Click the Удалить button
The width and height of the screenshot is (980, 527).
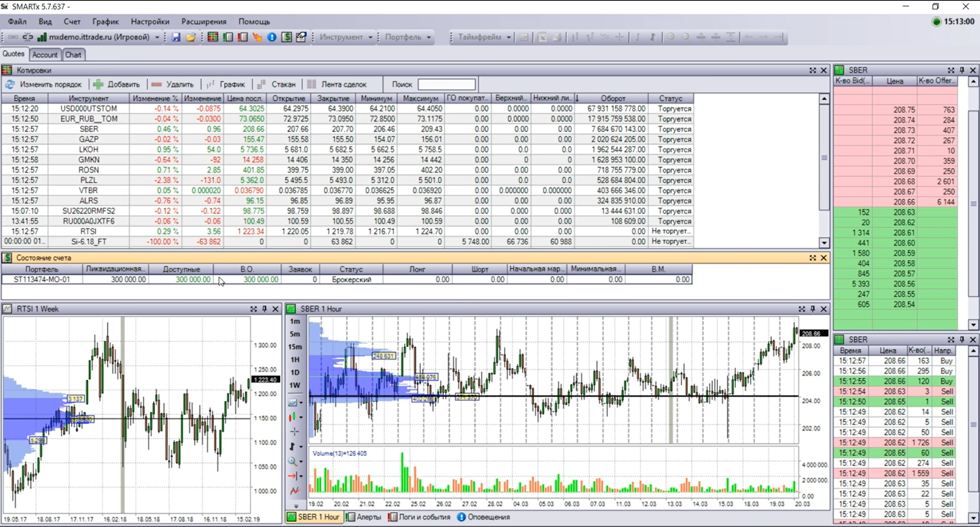[173, 84]
